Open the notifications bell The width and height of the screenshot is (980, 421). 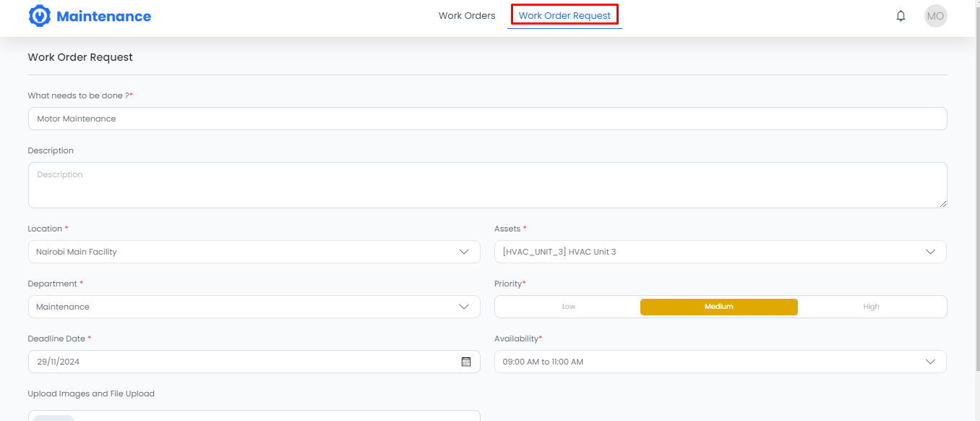(901, 16)
